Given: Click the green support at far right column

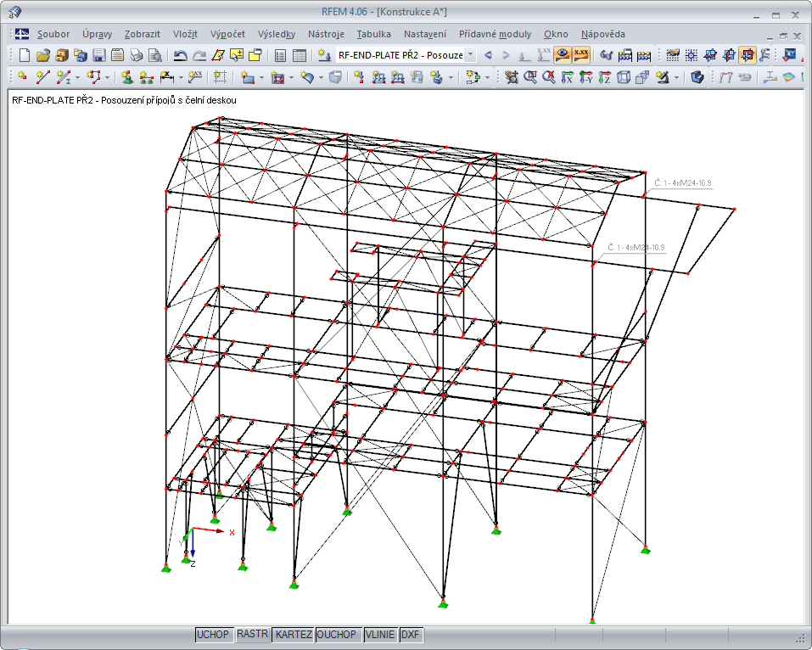Looking at the screenshot, I should (645, 549).
